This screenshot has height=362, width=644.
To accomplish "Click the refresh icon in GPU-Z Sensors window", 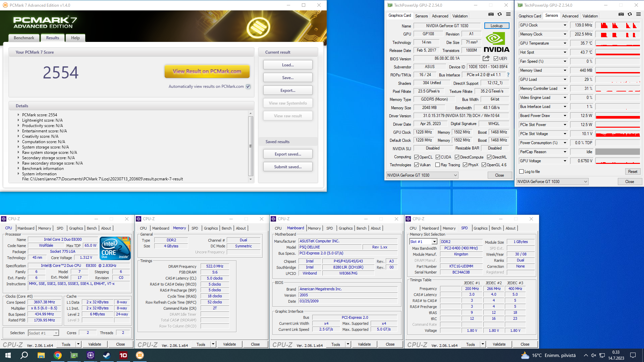I will point(630,14).
